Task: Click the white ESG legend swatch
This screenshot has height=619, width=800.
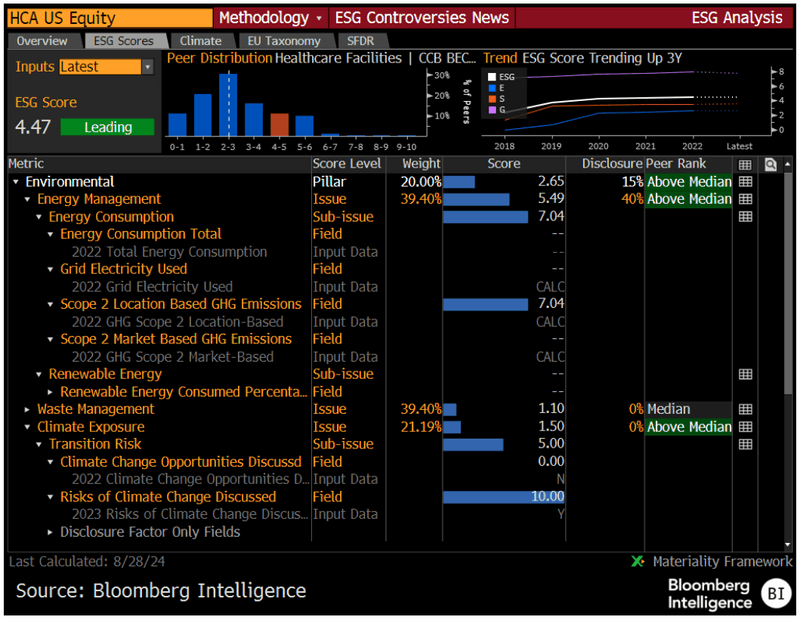Action: tap(492, 77)
